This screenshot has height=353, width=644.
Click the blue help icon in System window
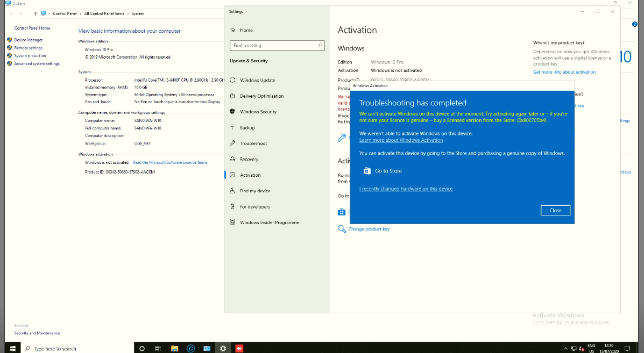pyautogui.click(x=634, y=24)
